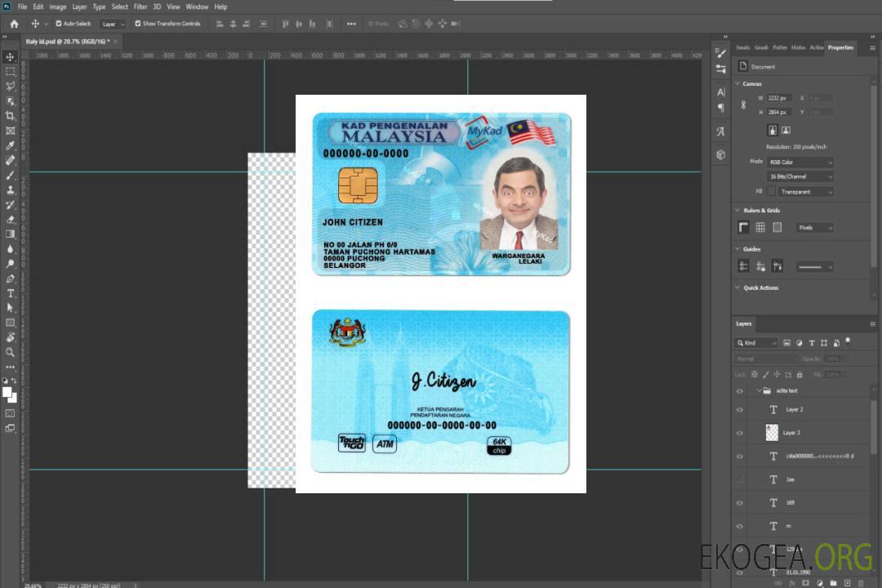Click the foreground color swatch

[x=7, y=392]
